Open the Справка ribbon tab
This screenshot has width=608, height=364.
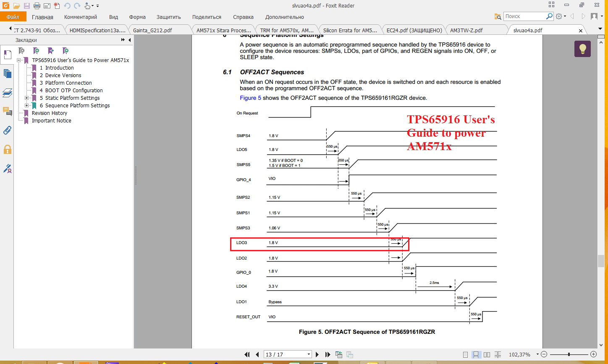point(243,17)
